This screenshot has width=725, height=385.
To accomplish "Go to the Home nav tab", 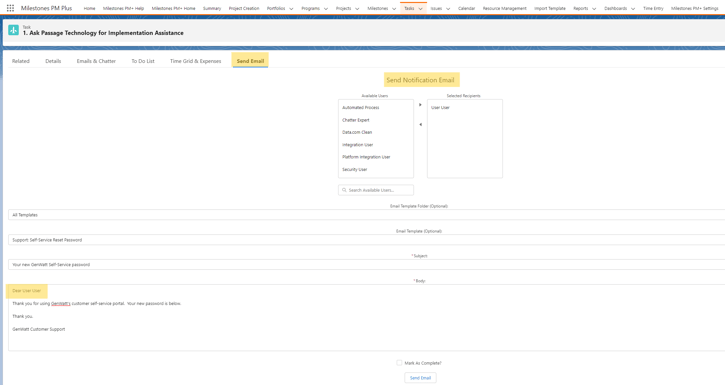I will coord(89,8).
